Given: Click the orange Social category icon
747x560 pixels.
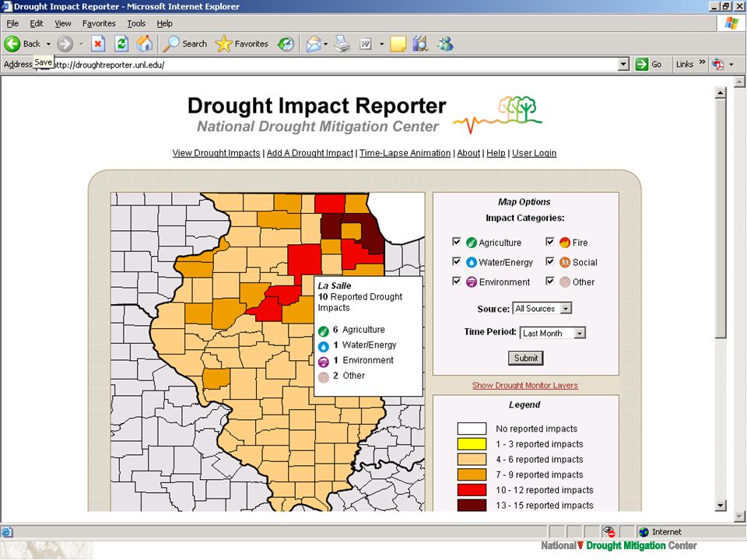Looking at the screenshot, I should pos(565,262).
